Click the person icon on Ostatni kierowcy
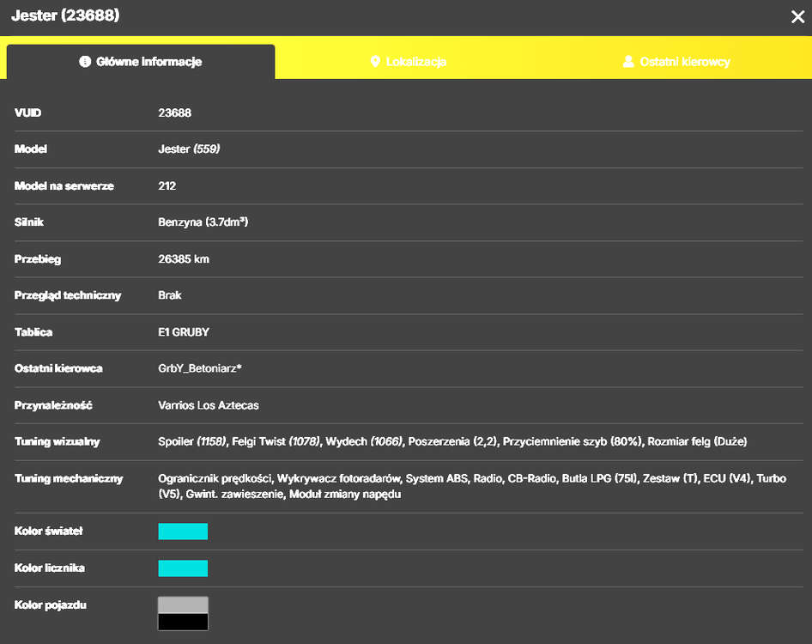The image size is (812, 644). pos(628,62)
